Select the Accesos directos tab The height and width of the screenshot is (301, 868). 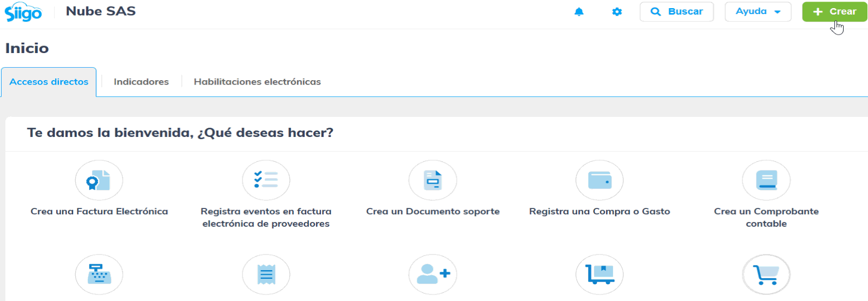coord(49,82)
